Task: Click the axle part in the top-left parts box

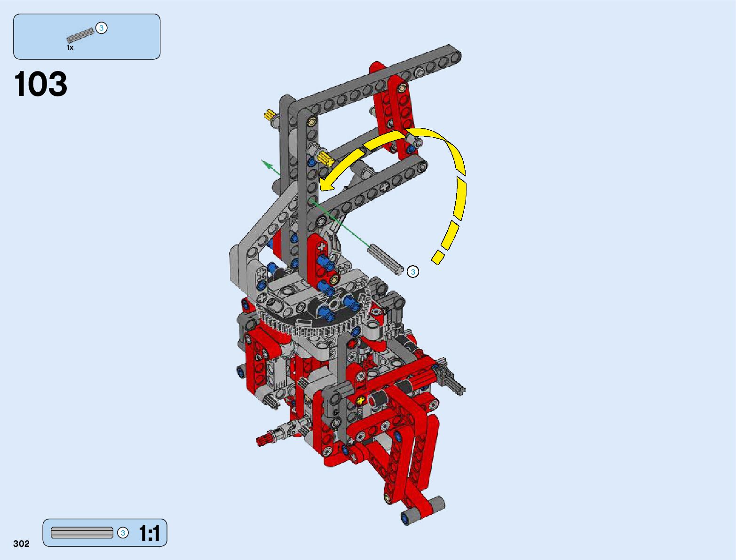Action: pyautogui.click(x=80, y=36)
